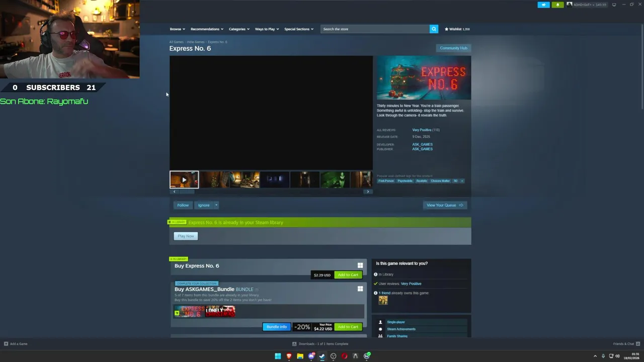Click the Steam taskbar icon
Viewport: 644px width, 362px height.
(322, 356)
